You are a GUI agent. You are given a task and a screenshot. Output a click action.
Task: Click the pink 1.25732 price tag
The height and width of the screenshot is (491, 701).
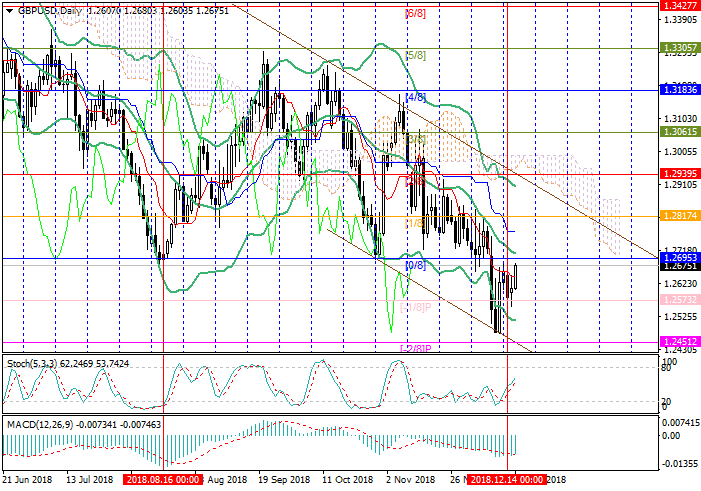click(680, 300)
